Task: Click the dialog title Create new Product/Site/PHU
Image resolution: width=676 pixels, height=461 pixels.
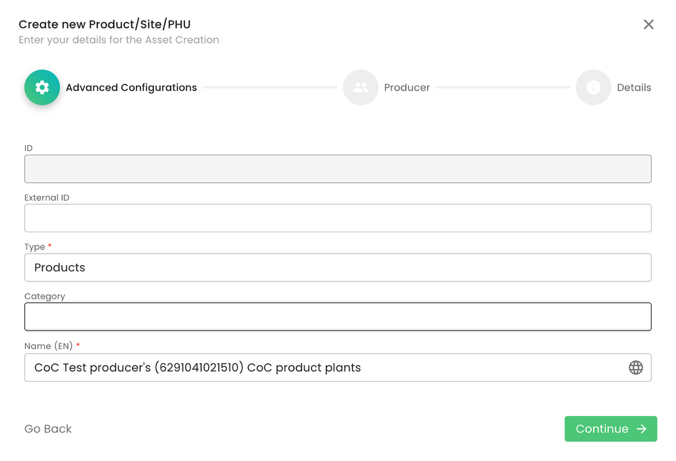Action: pos(104,24)
